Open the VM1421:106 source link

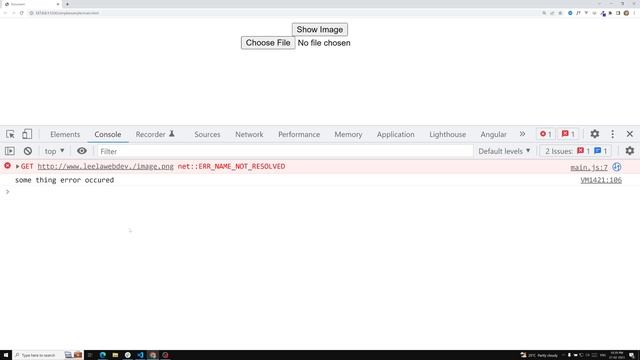[x=601, y=180]
